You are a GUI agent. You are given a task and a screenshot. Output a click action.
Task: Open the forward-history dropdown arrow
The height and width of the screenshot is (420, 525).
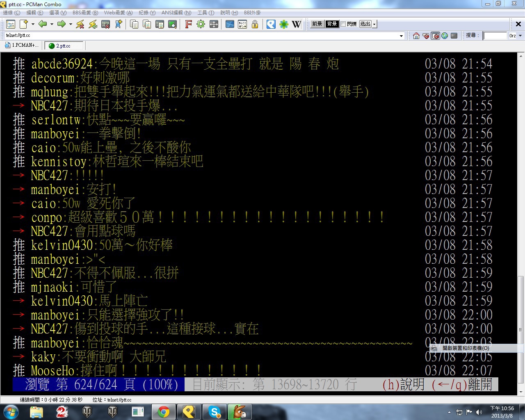71,24
